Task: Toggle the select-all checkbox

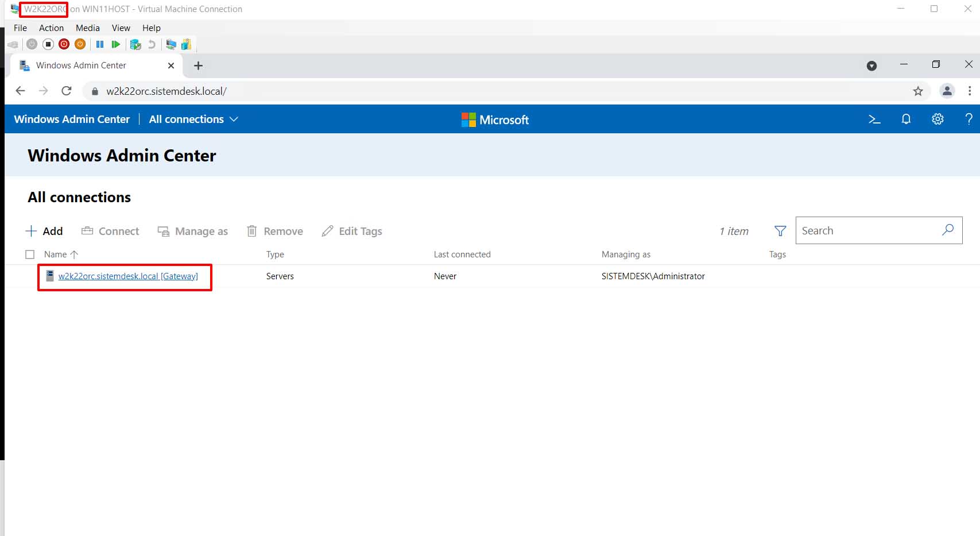Action: tap(30, 254)
